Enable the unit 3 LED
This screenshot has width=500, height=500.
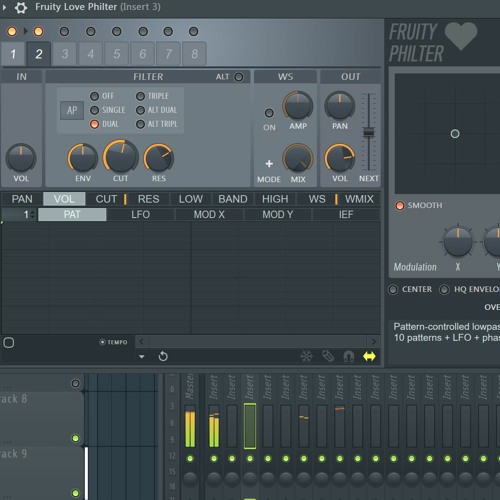(64, 32)
